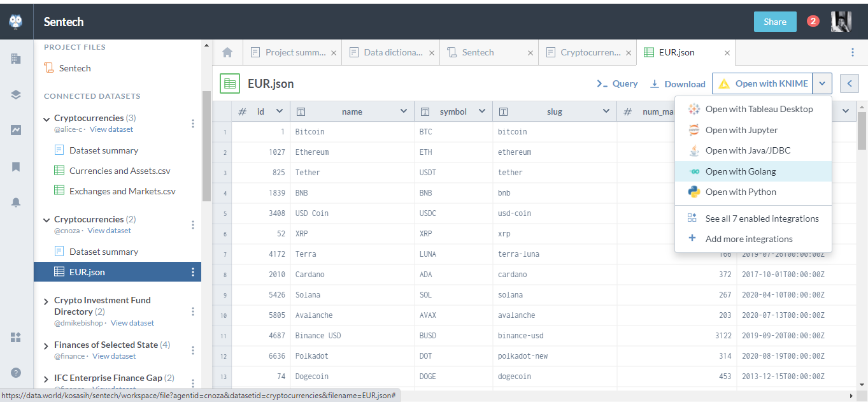Open the help question mark icon
This screenshot has width=868, height=402.
[x=16, y=373]
